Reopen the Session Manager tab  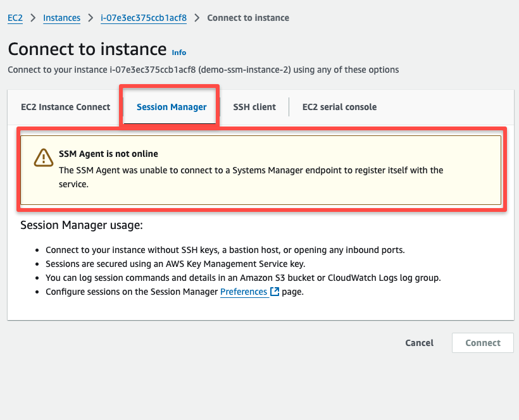tap(171, 107)
